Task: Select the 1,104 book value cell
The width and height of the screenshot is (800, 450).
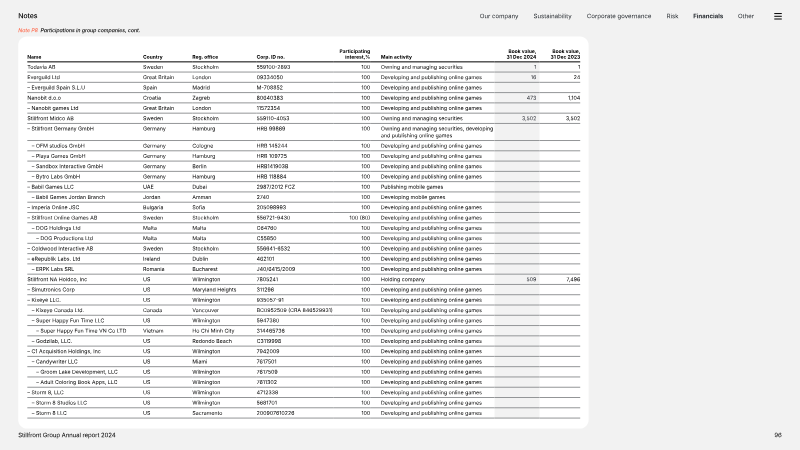Action: coord(574,98)
